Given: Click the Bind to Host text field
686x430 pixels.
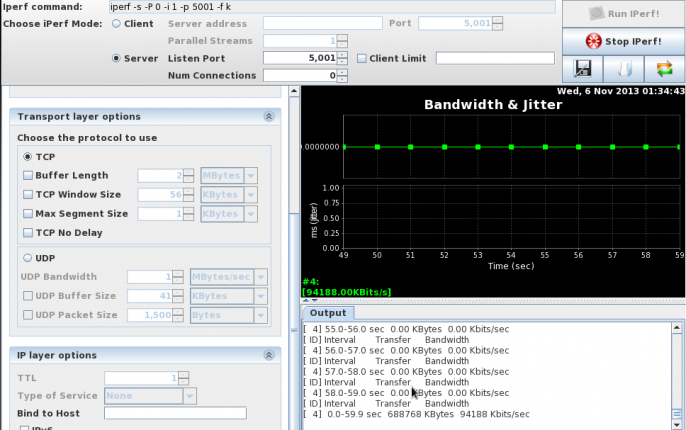Looking at the screenshot, I should [175, 413].
